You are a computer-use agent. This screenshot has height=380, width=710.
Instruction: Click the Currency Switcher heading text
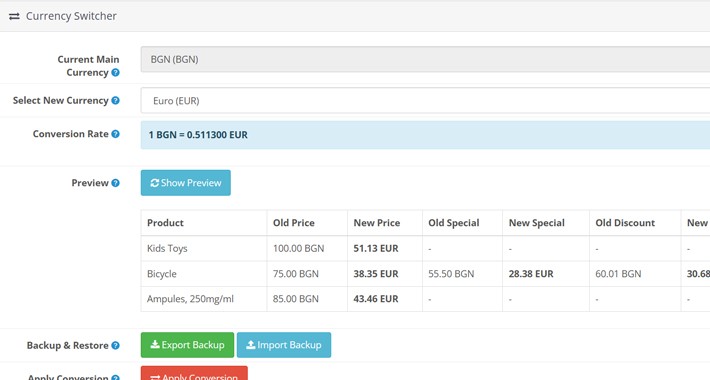coord(71,16)
